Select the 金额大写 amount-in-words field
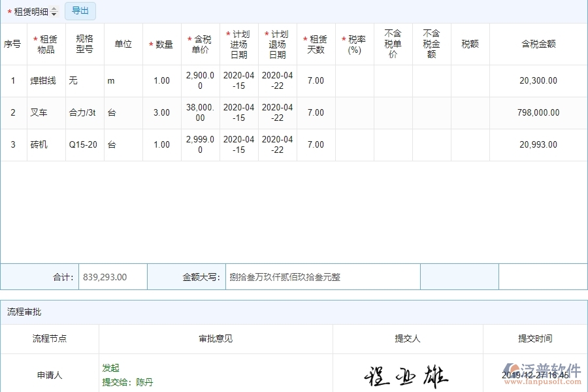The image size is (588, 392). (x=323, y=276)
